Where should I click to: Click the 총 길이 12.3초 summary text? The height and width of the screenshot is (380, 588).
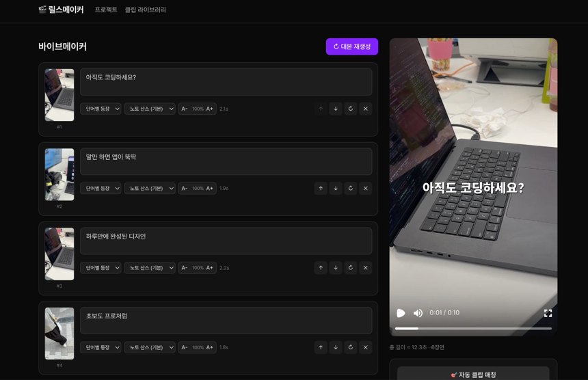416,347
